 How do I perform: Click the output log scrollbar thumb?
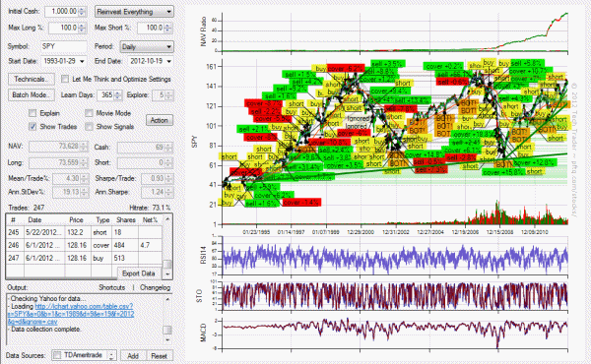(x=167, y=331)
